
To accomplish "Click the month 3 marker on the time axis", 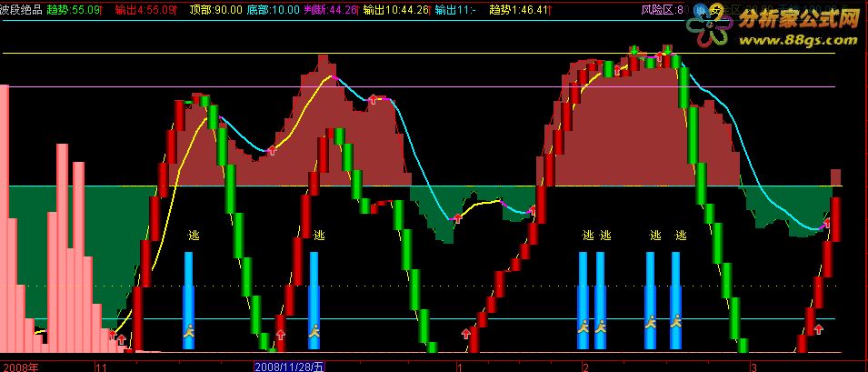I will click(753, 367).
